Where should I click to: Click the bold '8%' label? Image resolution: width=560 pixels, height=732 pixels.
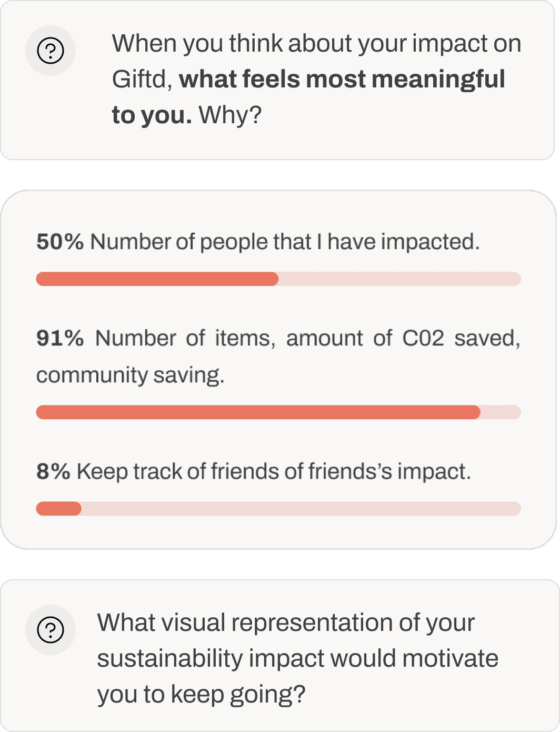(53, 471)
